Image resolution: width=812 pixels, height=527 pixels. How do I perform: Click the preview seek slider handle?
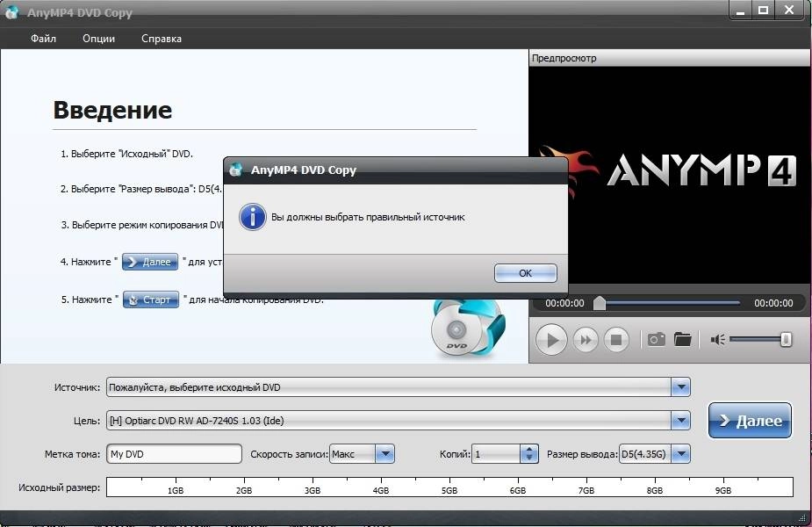pos(600,303)
